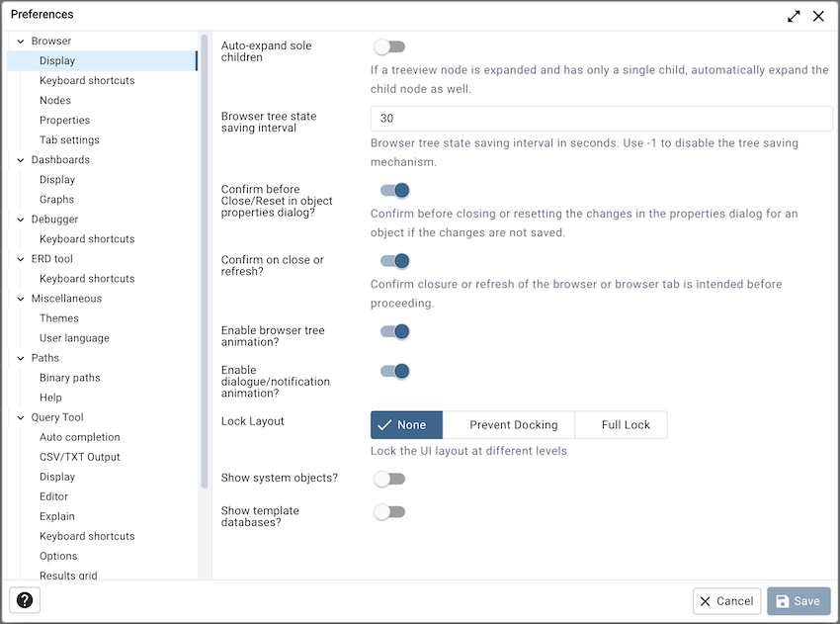This screenshot has width=840, height=624.
Task: Maximize the Preferences dialog with the expand icon
Action: click(794, 16)
